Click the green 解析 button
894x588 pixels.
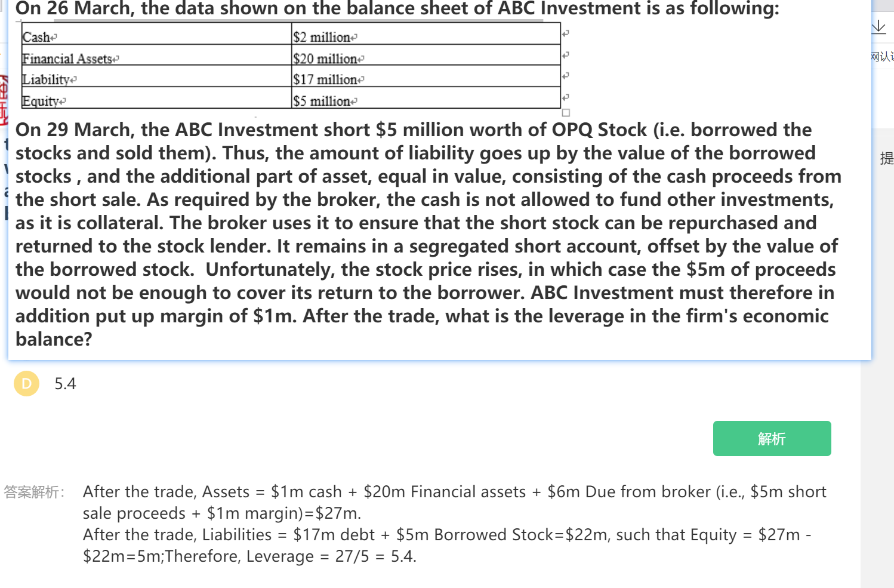click(772, 438)
